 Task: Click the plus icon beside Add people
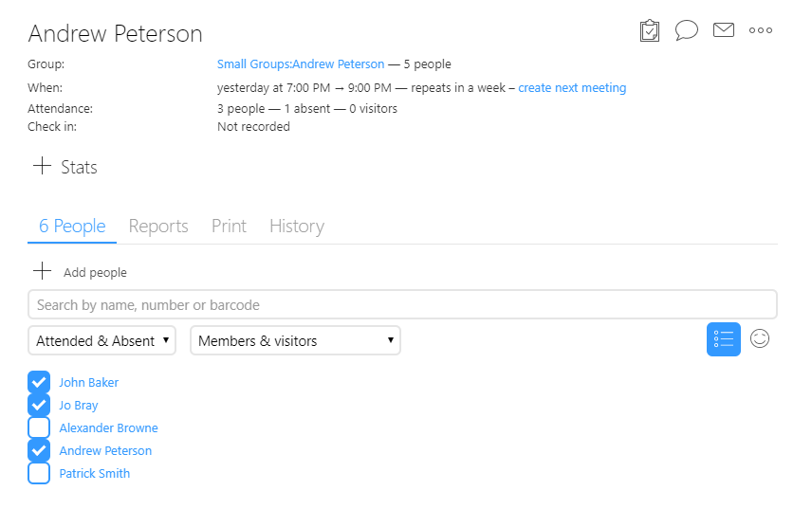(42, 272)
